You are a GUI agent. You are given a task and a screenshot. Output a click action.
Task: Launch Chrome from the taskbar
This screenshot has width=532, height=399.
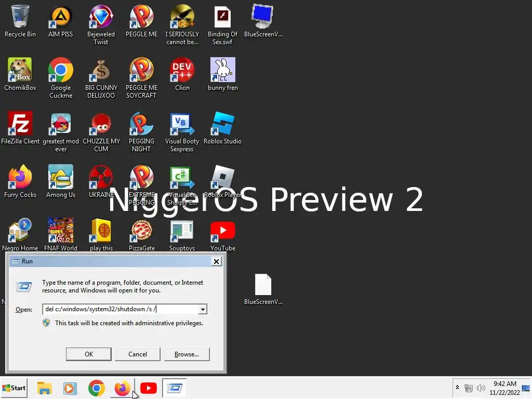[96, 388]
